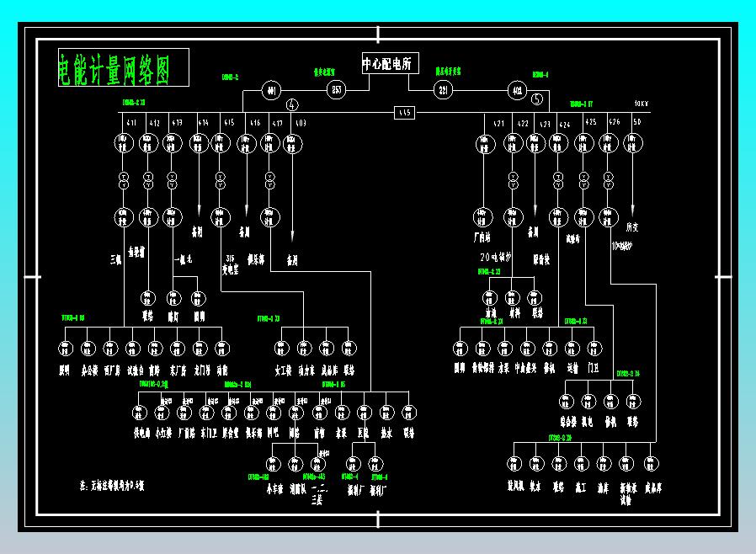Click the meter circle under feeder 414
This screenshot has width=756, height=554.
(199, 143)
